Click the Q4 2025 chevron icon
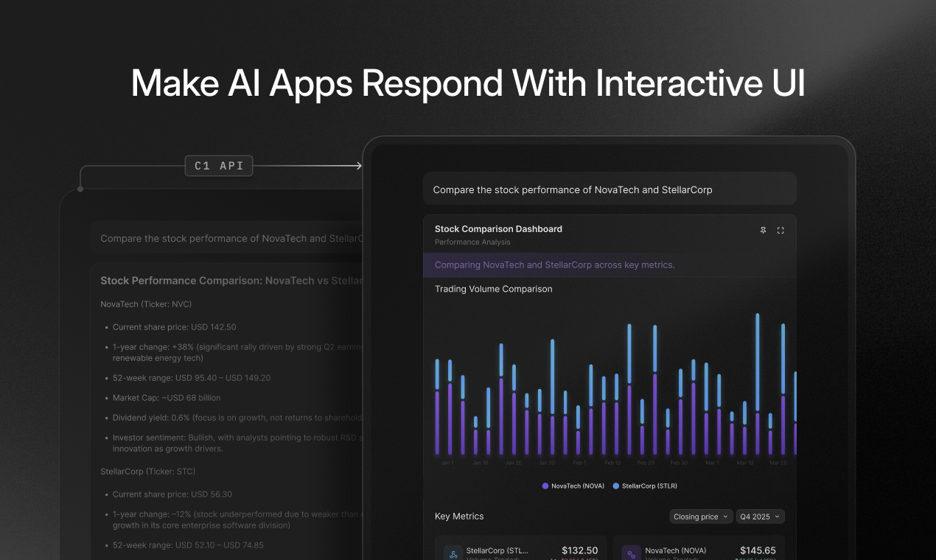The image size is (936, 560). pyautogui.click(x=778, y=517)
